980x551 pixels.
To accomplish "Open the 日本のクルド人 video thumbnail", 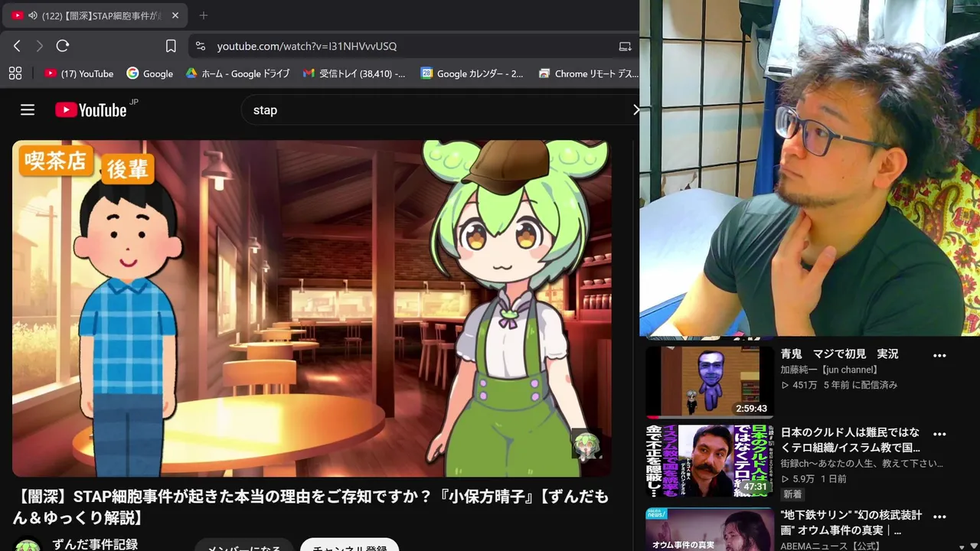I will [x=709, y=461].
